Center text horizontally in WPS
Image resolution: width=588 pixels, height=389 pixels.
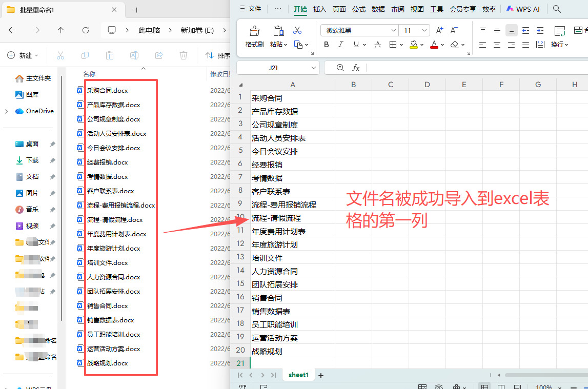497,45
